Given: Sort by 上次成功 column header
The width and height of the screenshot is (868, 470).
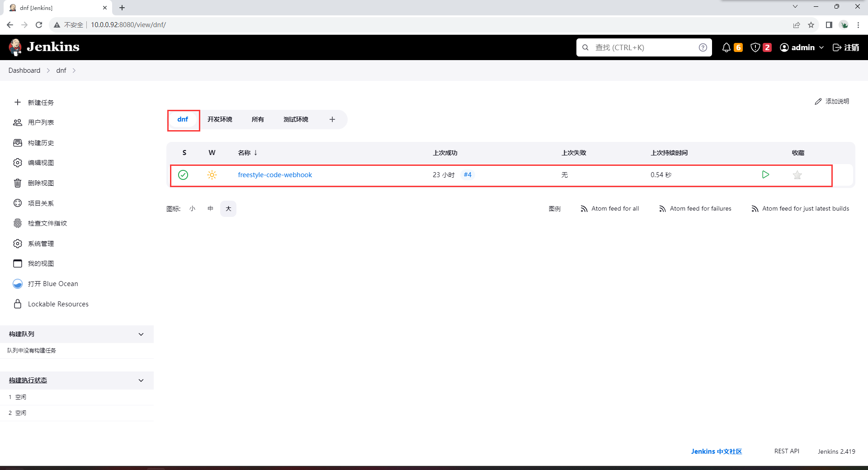Looking at the screenshot, I should click(x=445, y=153).
